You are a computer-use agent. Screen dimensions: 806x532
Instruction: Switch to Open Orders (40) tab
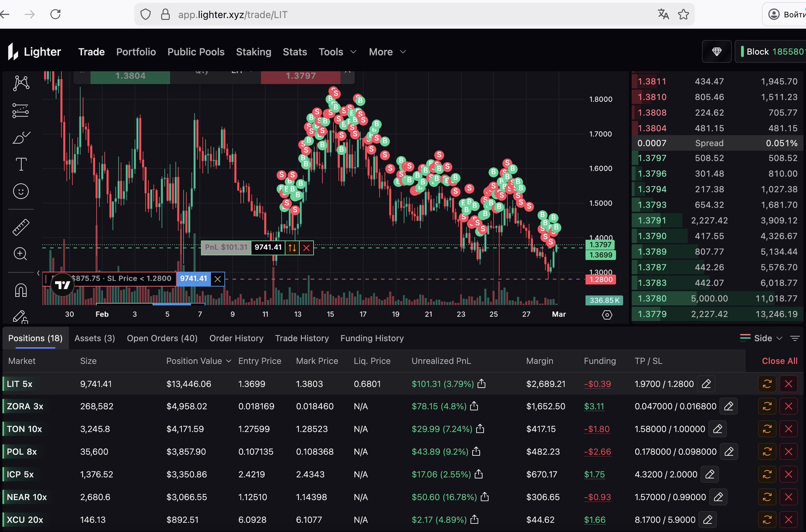click(162, 338)
